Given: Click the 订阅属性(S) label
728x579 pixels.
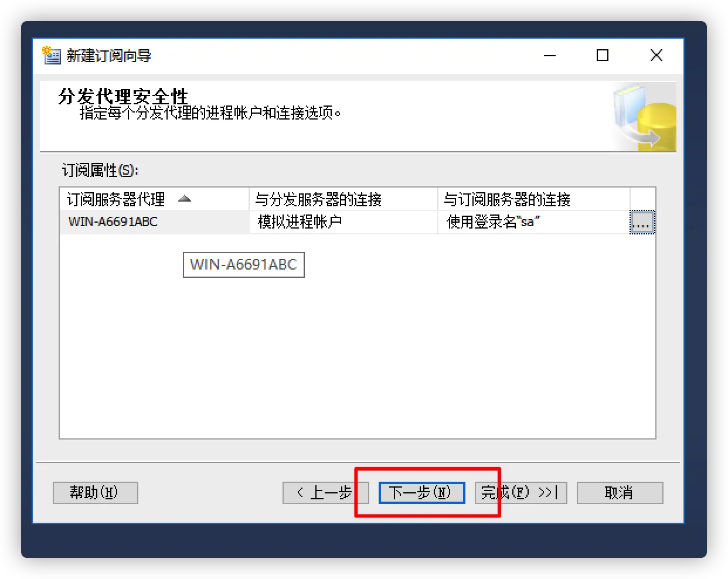Looking at the screenshot, I should click(100, 171).
